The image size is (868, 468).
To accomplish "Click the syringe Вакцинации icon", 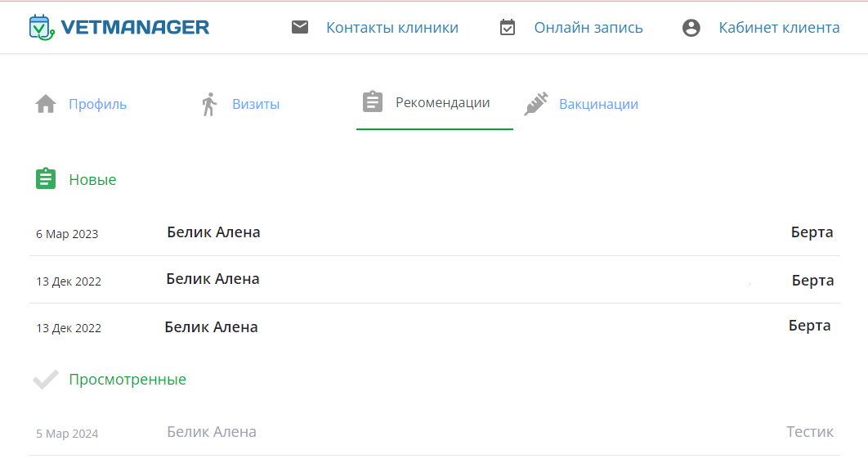I will (x=536, y=104).
